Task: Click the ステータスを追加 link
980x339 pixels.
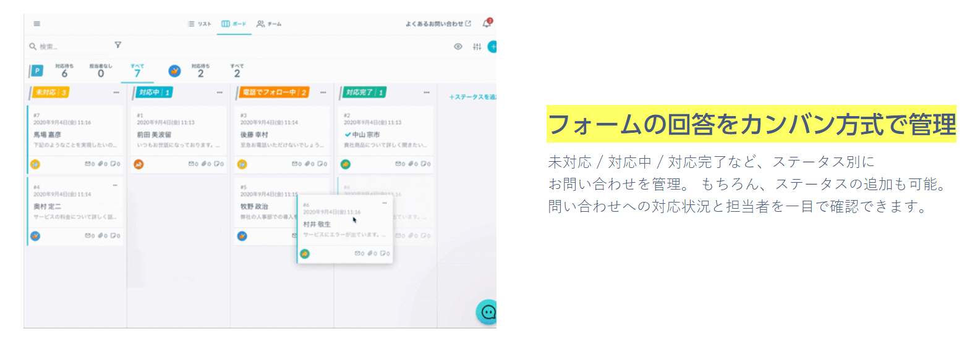Action: 472,97
